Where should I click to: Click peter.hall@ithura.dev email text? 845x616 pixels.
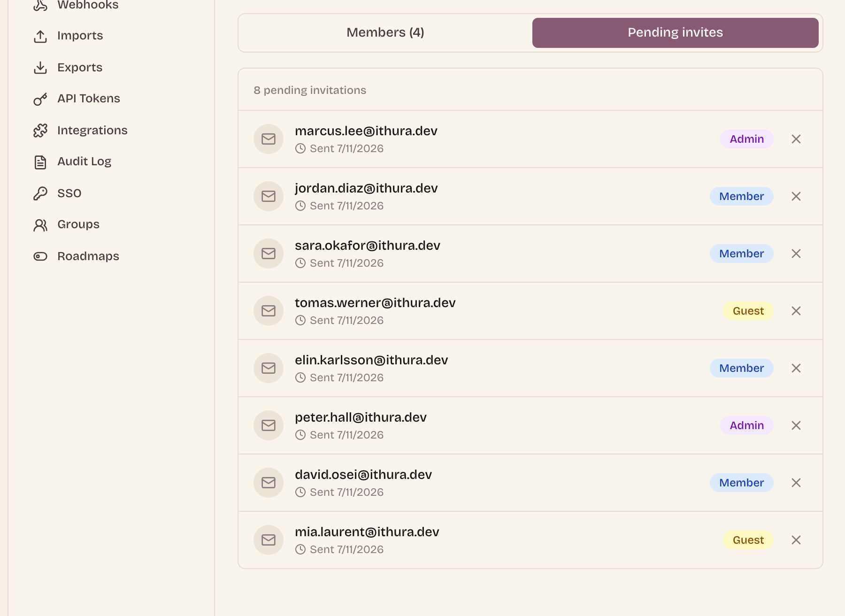(361, 417)
